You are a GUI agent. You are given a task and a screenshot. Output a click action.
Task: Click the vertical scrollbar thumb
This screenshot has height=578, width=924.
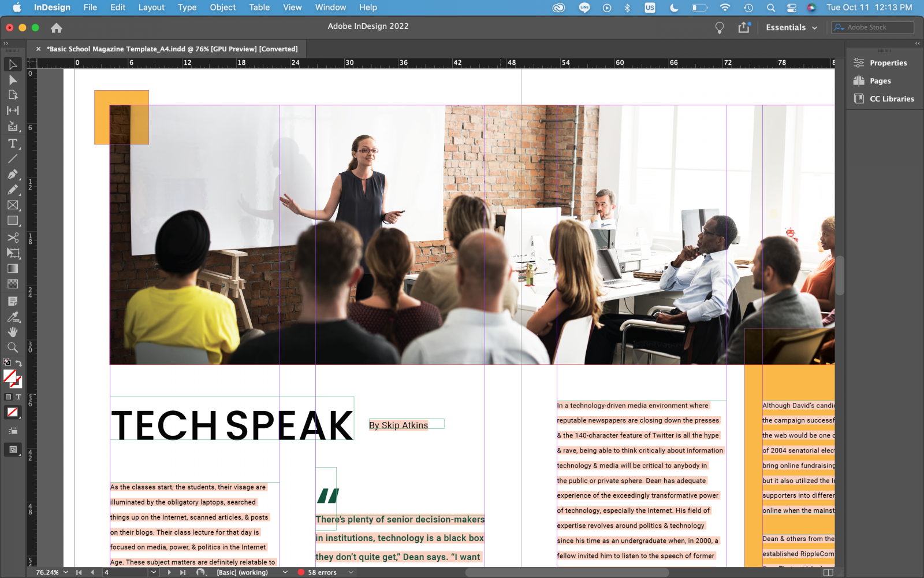pos(840,275)
